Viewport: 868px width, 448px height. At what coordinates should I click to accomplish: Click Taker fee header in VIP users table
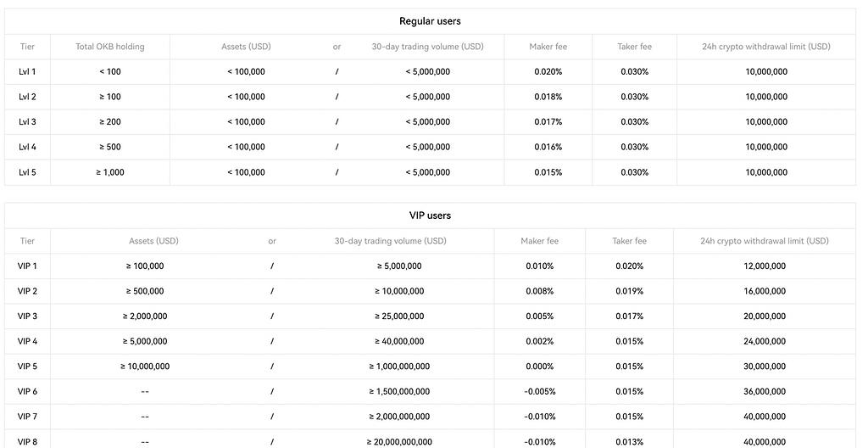click(x=629, y=241)
